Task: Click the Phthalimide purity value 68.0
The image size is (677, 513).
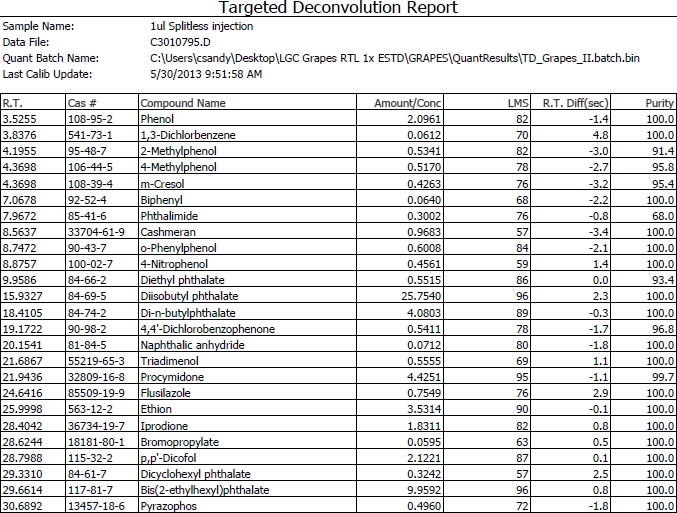Action: [656, 215]
